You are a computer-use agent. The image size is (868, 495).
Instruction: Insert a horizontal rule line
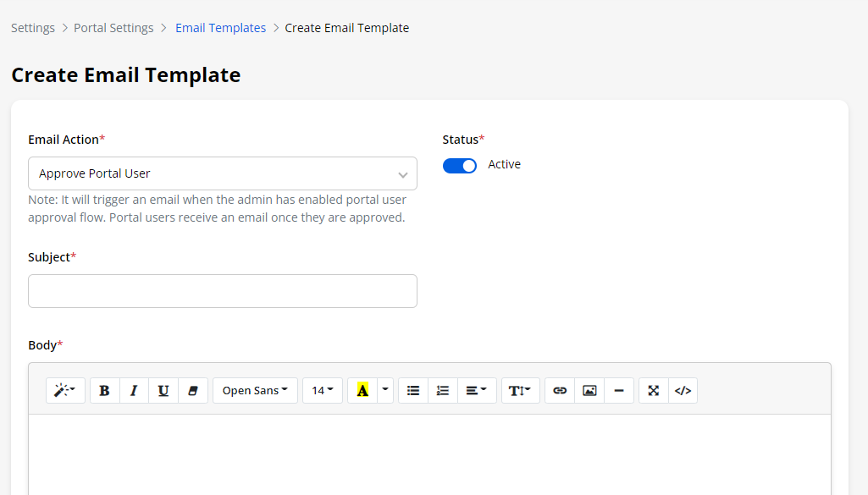tap(619, 390)
